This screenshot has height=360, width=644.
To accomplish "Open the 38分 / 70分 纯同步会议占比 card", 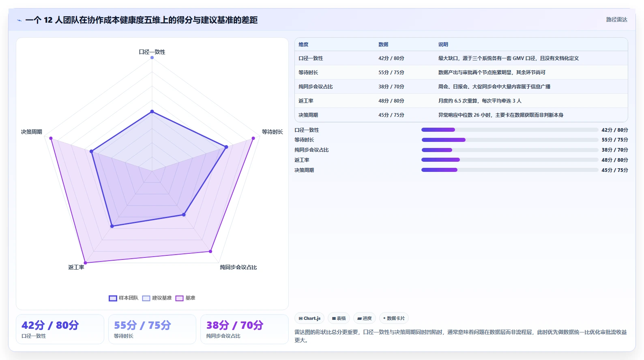I will click(x=245, y=329).
